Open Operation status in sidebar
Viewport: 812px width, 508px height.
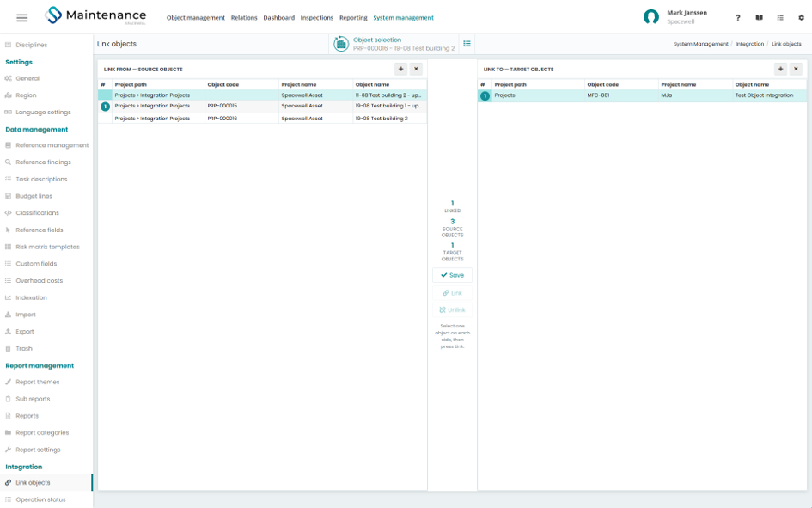coord(40,499)
